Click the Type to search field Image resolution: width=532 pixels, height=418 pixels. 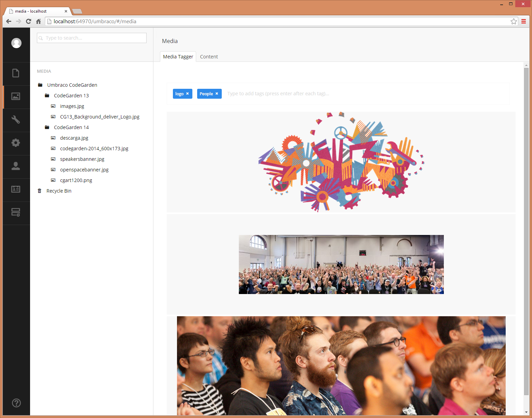(x=92, y=38)
